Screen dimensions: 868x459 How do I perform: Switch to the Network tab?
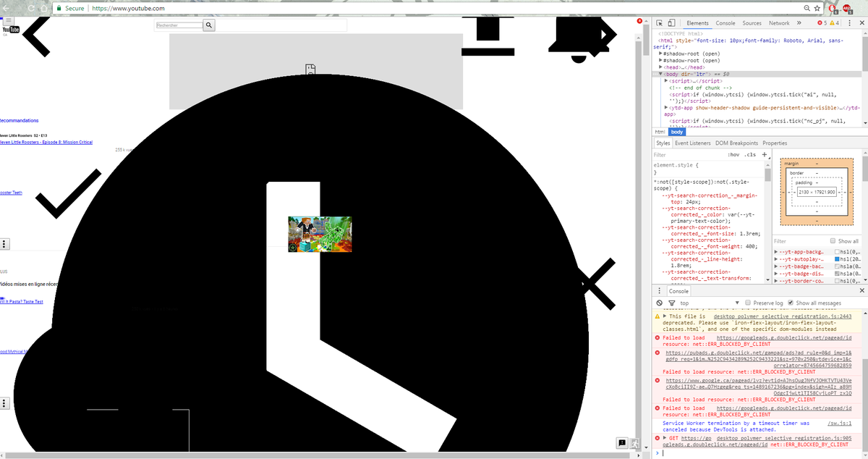click(779, 23)
